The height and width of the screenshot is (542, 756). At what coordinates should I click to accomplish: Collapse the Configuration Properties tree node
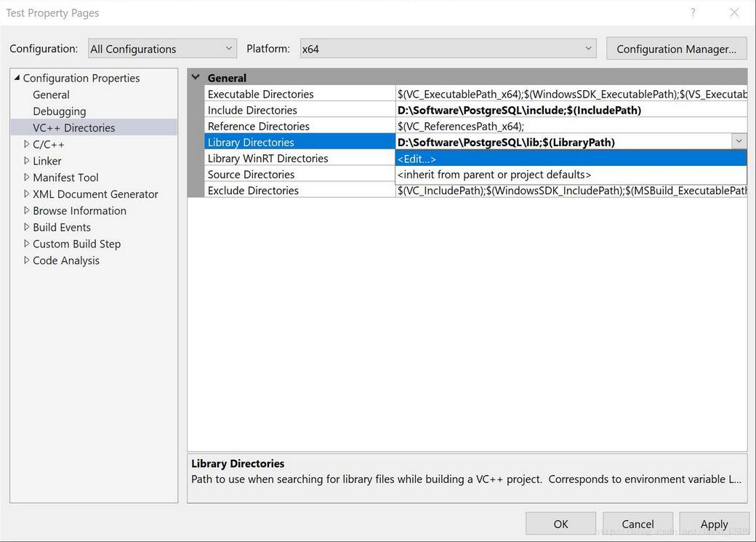pyautogui.click(x=17, y=78)
